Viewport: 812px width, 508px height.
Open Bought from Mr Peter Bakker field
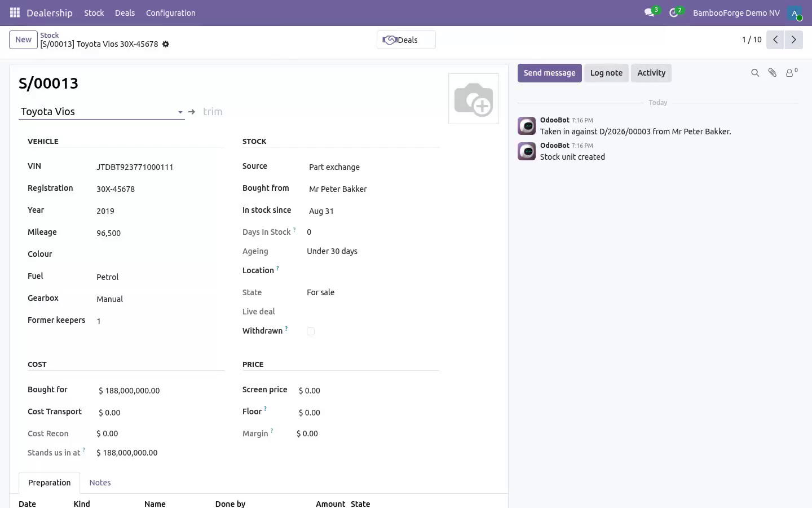click(374, 189)
